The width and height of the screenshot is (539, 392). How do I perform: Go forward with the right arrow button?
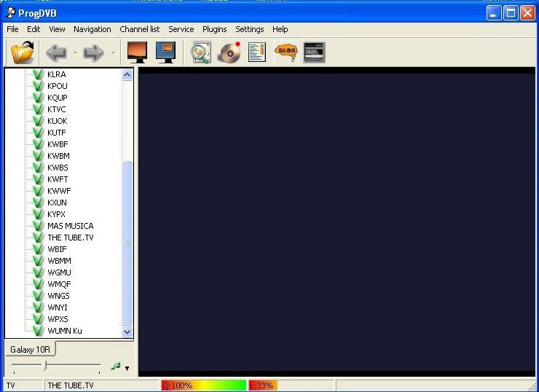pos(93,52)
